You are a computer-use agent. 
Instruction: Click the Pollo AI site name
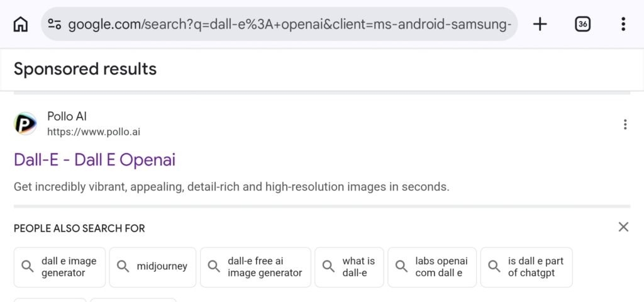click(67, 116)
